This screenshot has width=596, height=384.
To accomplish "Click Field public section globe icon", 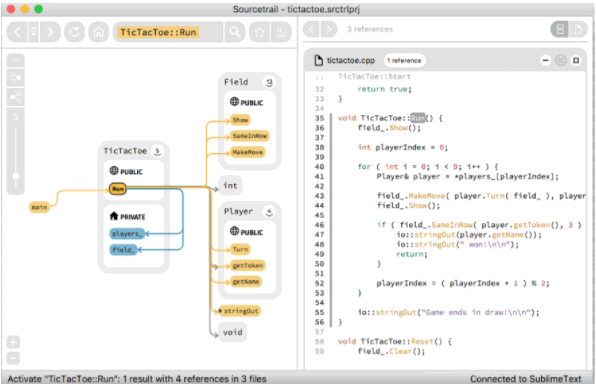I will 235,102.
